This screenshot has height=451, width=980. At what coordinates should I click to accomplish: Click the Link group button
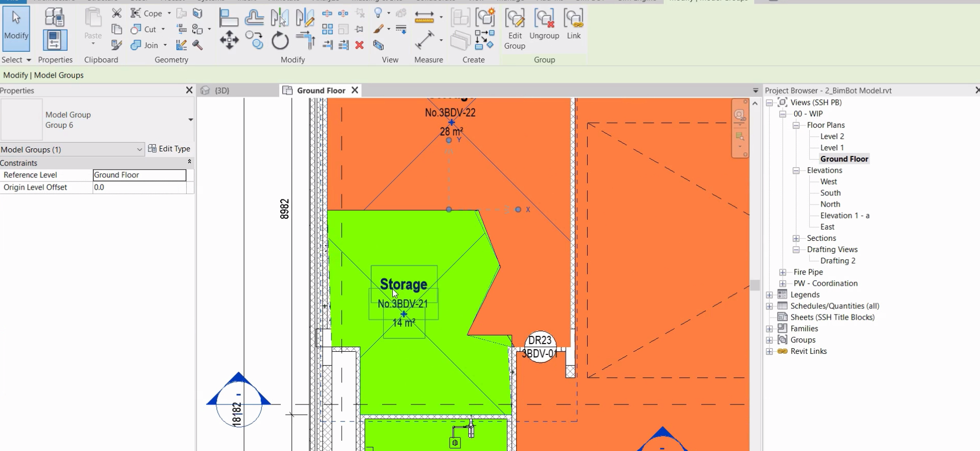pyautogui.click(x=574, y=25)
